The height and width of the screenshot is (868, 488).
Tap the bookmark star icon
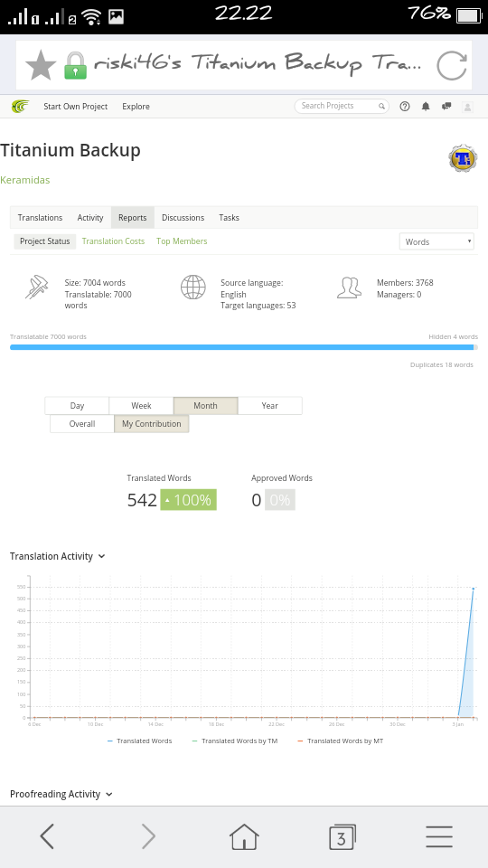pos(41,65)
